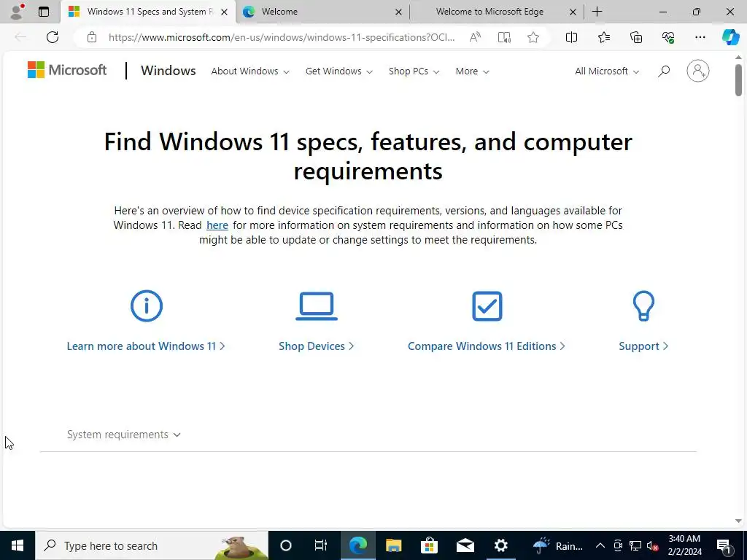747x560 pixels.
Task: Expand All Microsoft menu
Action: click(607, 71)
